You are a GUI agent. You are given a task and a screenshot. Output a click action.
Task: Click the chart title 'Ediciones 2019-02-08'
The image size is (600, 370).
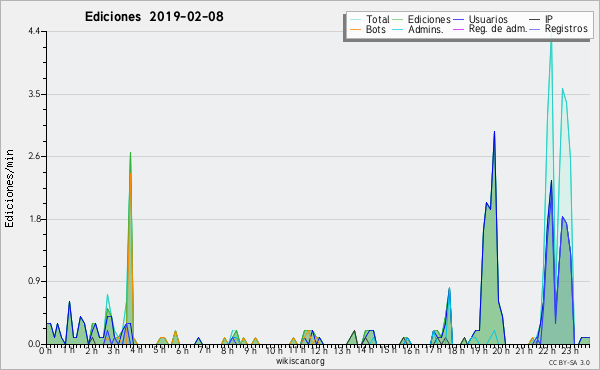154,17
